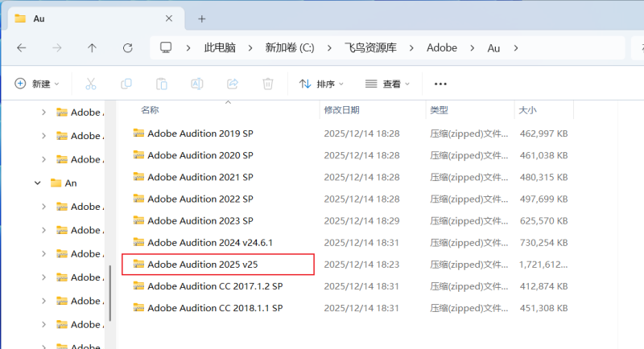644x349 pixels.
Task: Refresh the current folder
Action: click(x=128, y=48)
